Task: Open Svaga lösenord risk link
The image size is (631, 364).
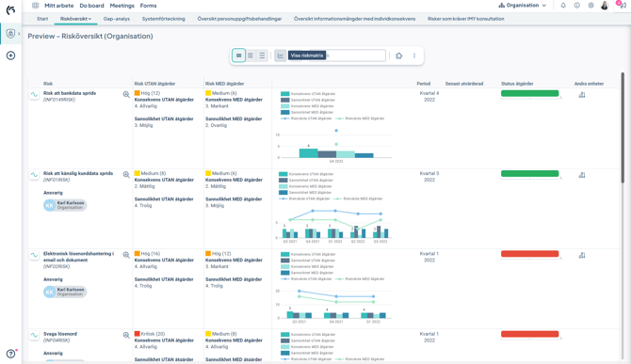Action: (x=60, y=334)
